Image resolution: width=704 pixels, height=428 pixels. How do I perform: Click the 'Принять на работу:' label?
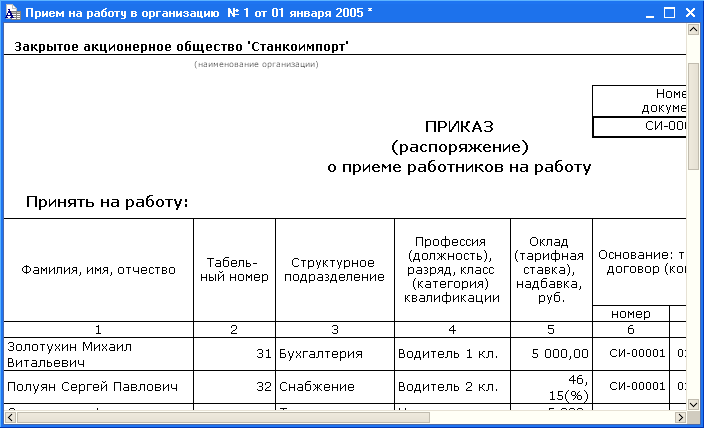point(107,202)
